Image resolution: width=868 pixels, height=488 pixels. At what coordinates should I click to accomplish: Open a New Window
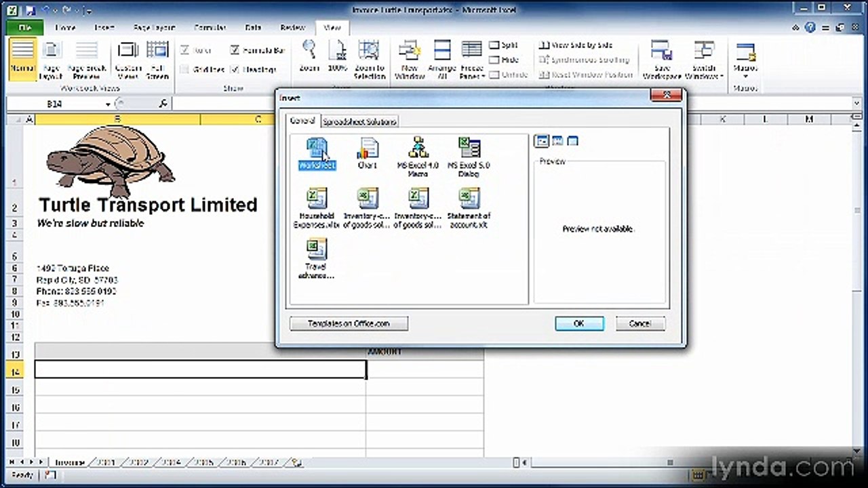click(x=410, y=60)
